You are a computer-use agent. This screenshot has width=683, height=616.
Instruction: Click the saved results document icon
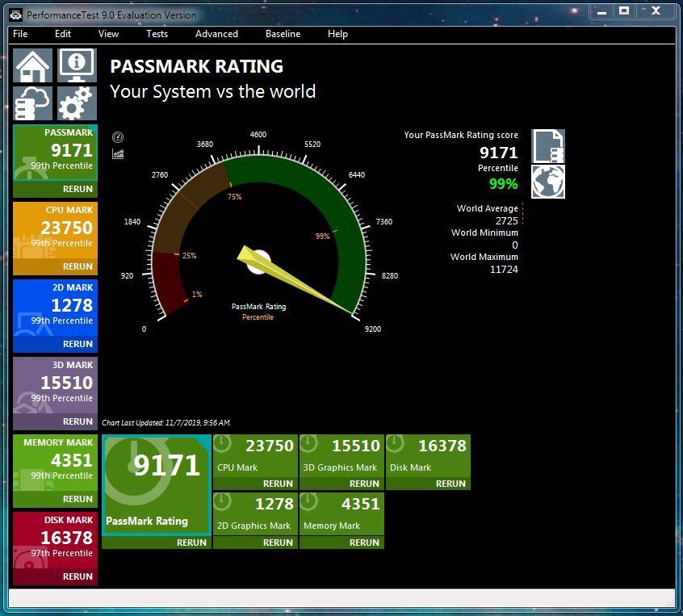(548, 146)
